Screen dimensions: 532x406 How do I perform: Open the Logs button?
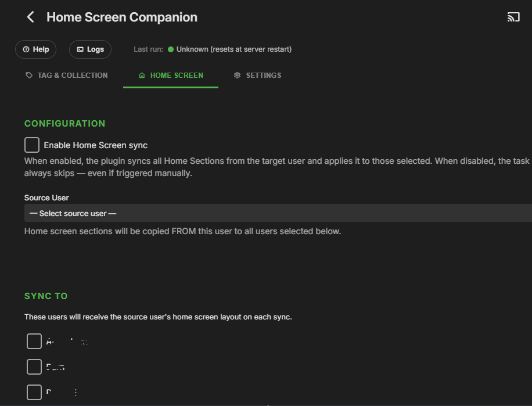[x=90, y=49]
